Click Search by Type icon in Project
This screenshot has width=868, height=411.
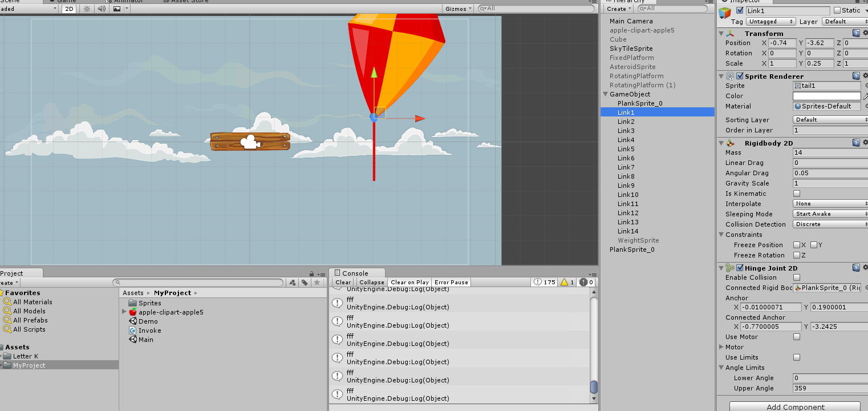pyautogui.click(x=293, y=283)
